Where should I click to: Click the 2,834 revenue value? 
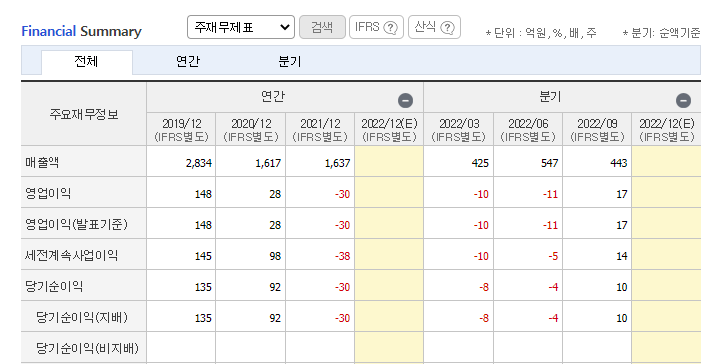coord(199,163)
